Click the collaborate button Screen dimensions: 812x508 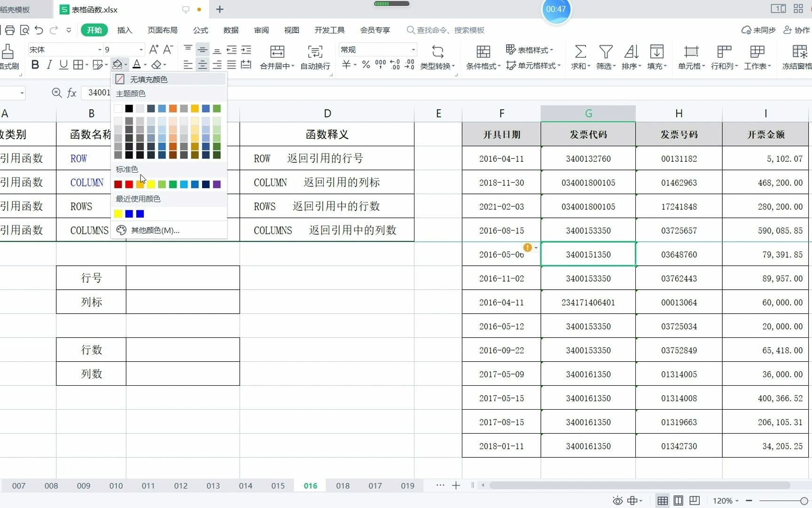click(796, 30)
